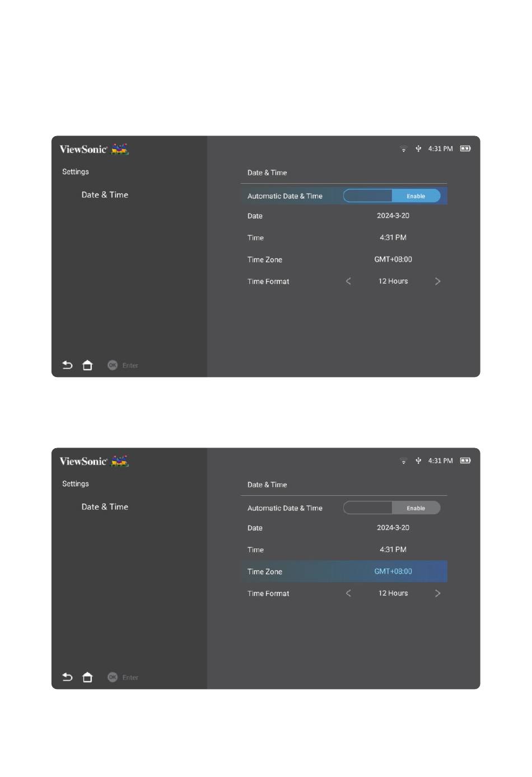Click the Automatic Date & Time label in the upper screen

tap(285, 197)
